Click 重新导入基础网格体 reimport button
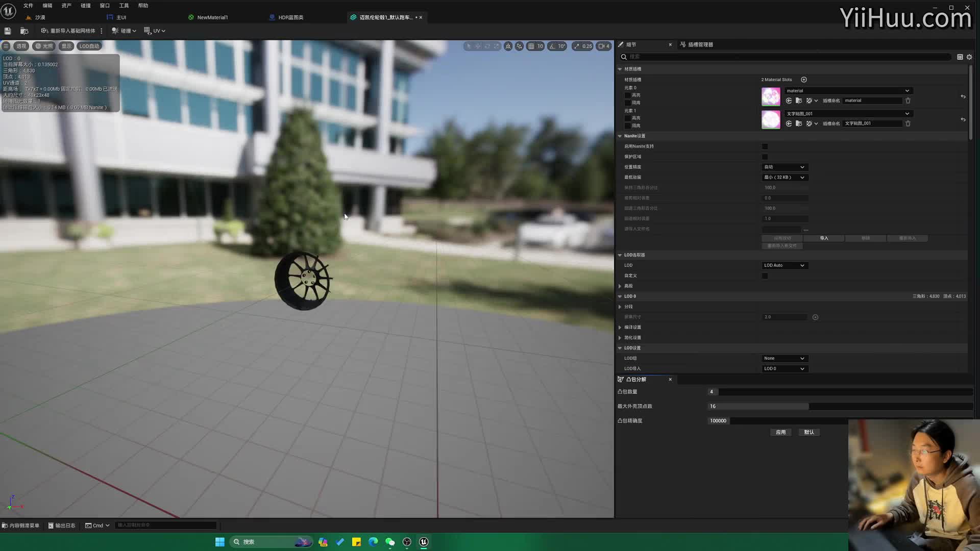This screenshot has width=980, height=551. (68, 31)
